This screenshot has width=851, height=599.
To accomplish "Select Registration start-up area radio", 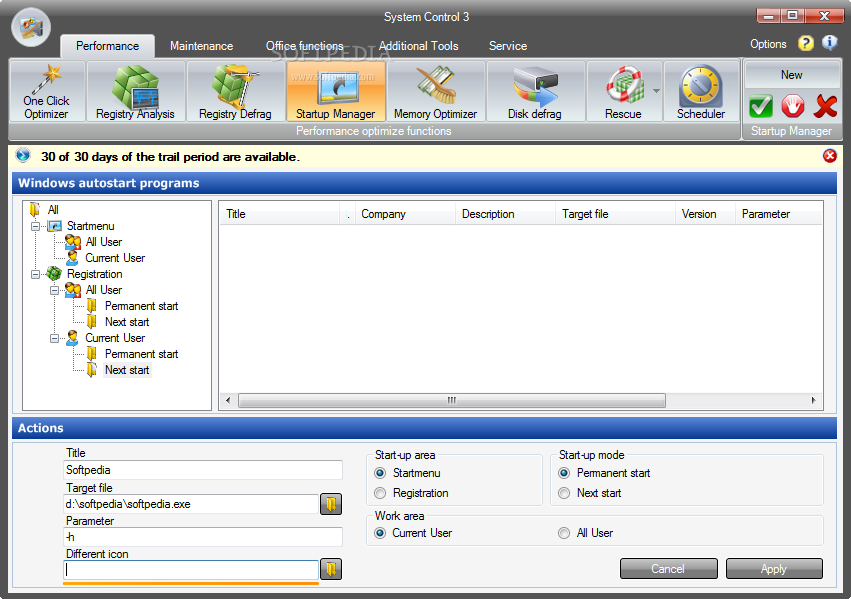I will tap(380, 493).
